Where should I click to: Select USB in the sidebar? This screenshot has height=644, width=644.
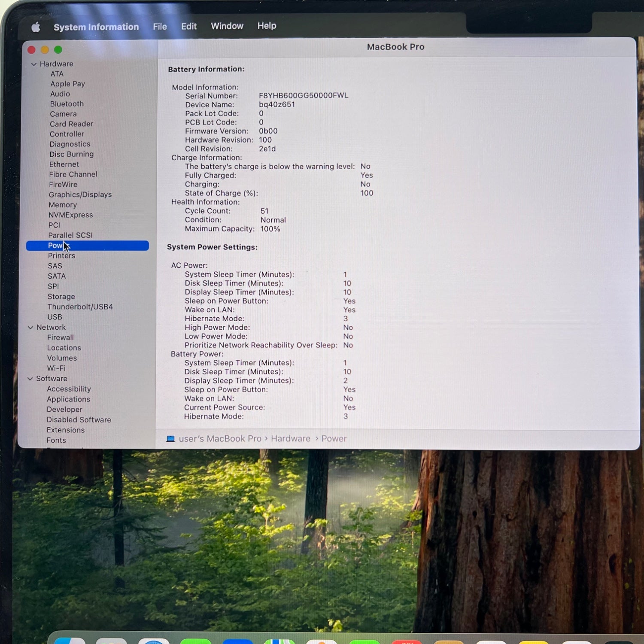(55, 317)
